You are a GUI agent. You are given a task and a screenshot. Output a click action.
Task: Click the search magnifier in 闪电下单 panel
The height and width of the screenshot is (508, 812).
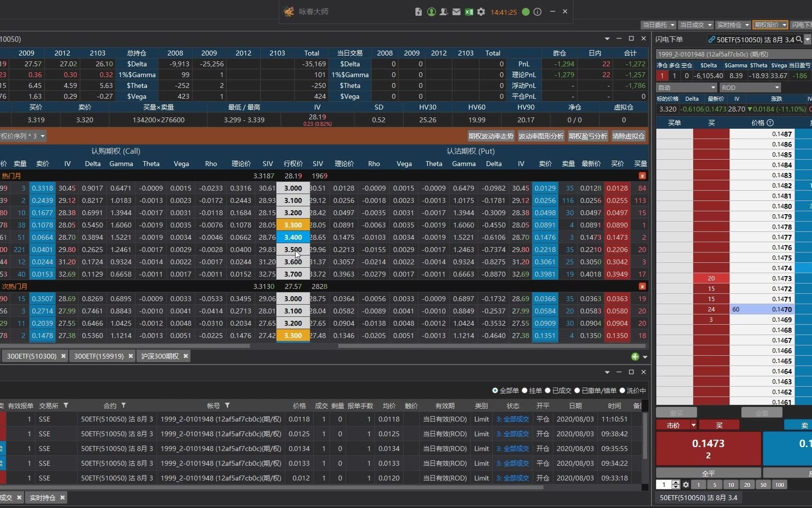click(x=799, y=39)
